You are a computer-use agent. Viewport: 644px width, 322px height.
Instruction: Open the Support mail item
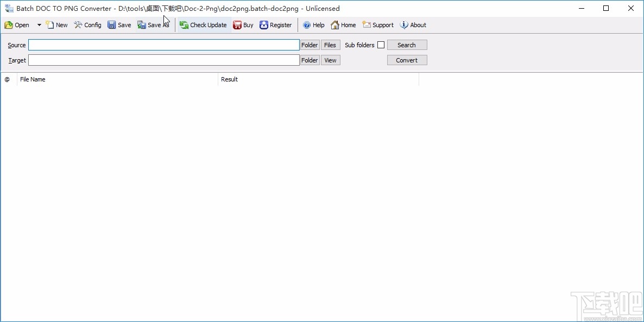click(x=378, y=25)
